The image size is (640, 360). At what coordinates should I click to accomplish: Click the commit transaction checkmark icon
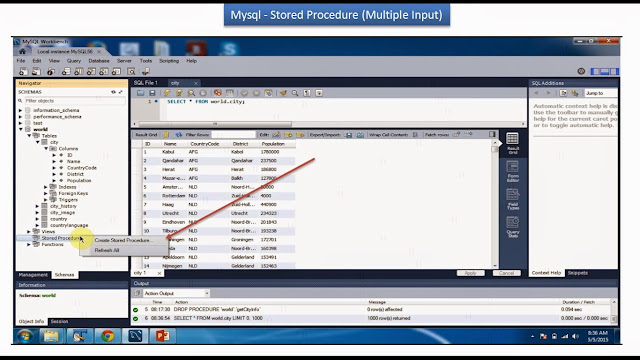tap(244, 93)
